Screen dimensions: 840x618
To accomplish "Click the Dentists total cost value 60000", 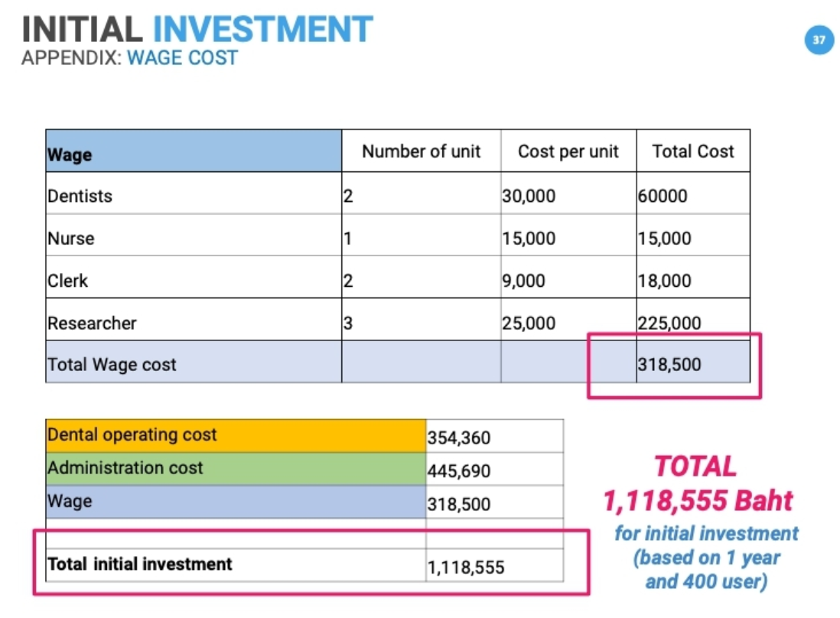I will [x=663, y=196].
